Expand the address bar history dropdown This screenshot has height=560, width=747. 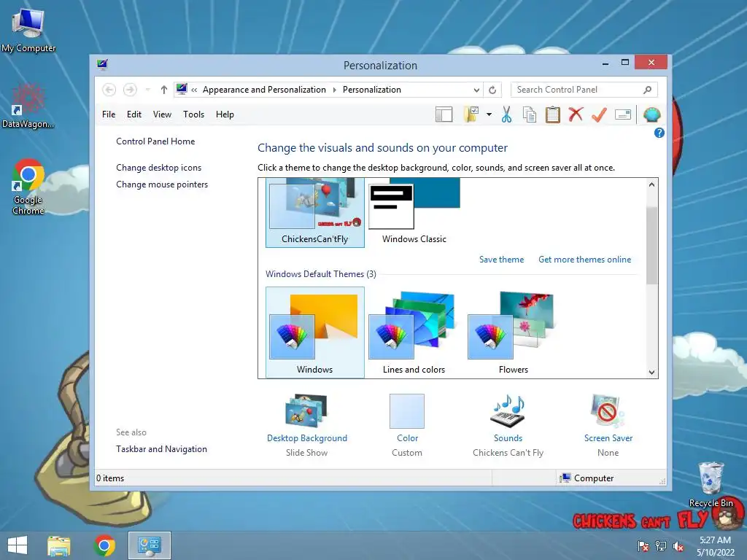[476, 90]
